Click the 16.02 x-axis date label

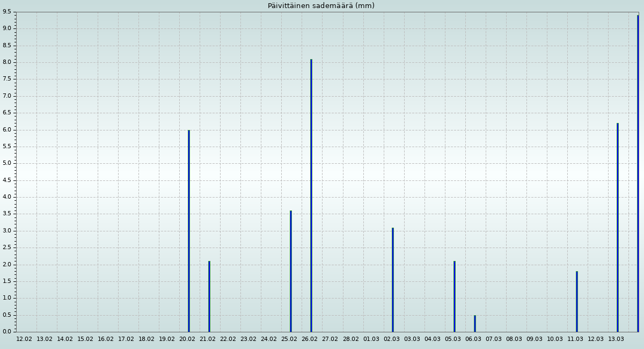click(106, 339)
